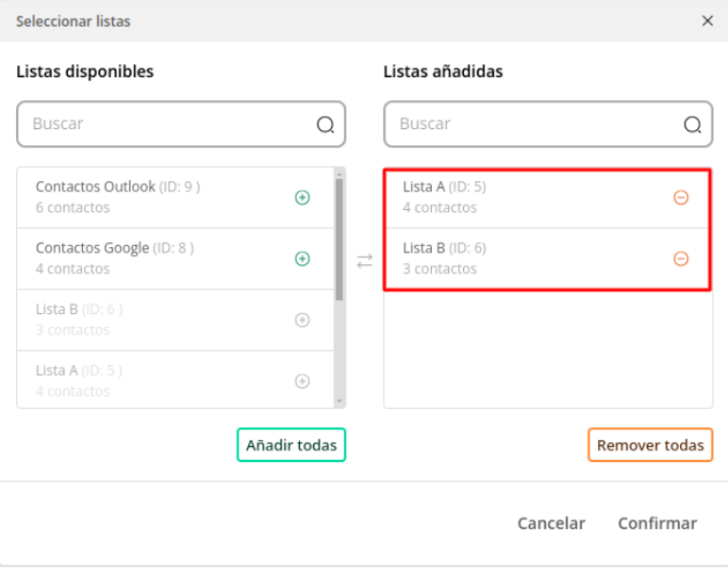
Task: Add Contactos Google list with plus icon
Action: [x=303, y=258]
